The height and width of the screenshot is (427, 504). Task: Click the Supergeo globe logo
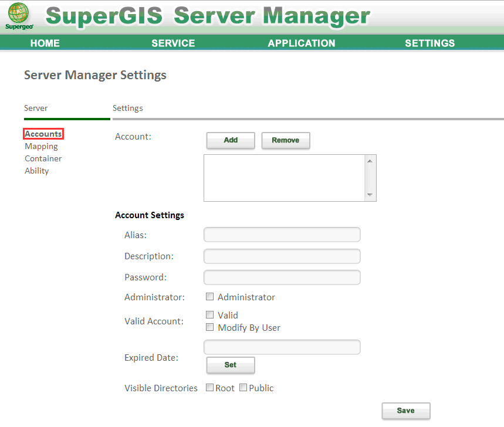[19, 16]
